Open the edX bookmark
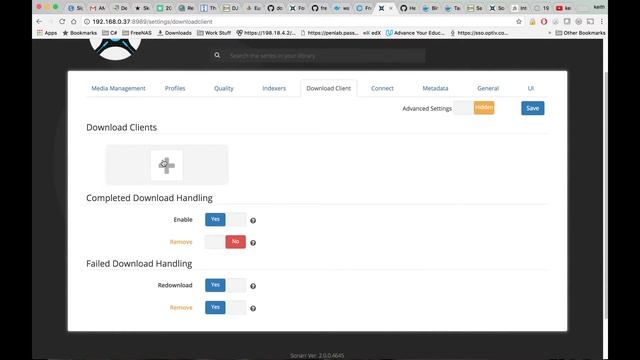This screenshot has height=360, width=640. (372, 33)
